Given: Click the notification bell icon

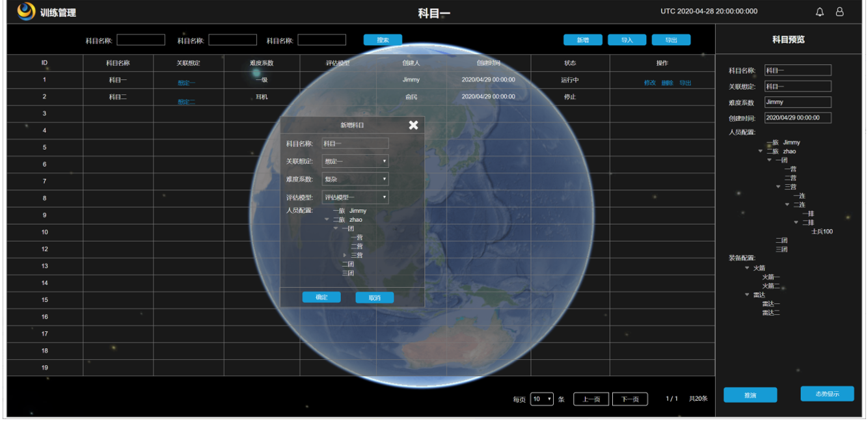Looking at the screenshot, I should tap(820, 12).
